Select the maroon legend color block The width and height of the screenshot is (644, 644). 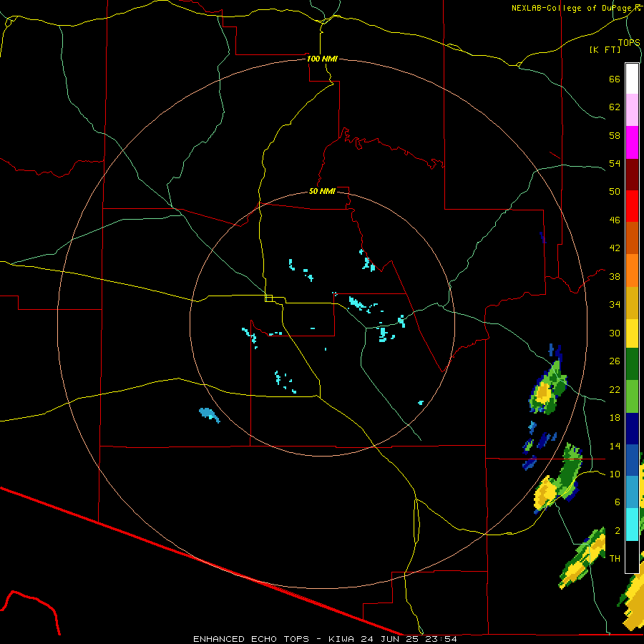coord(632,174)
